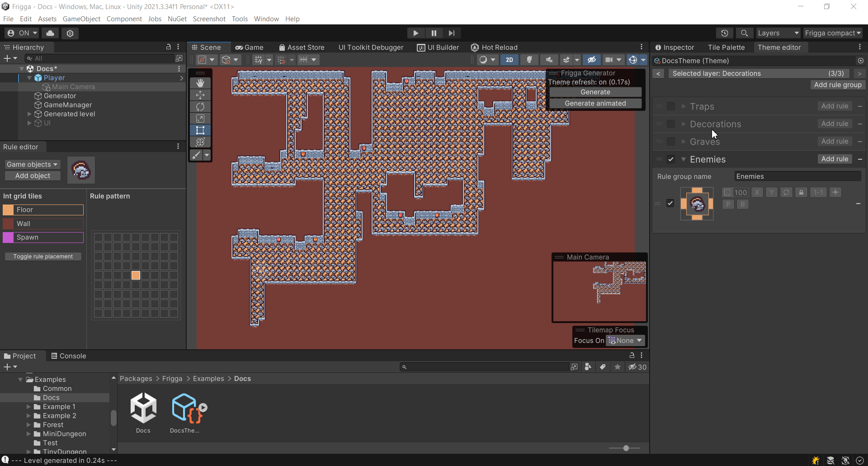The height and width of the screenshot is (466, 868).
Task: Click the rule P button
Action: click(x=728, y=204)
